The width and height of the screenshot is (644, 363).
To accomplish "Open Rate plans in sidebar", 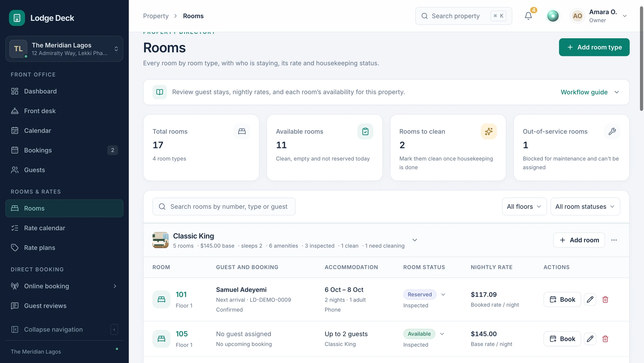I will click(64, 248).
